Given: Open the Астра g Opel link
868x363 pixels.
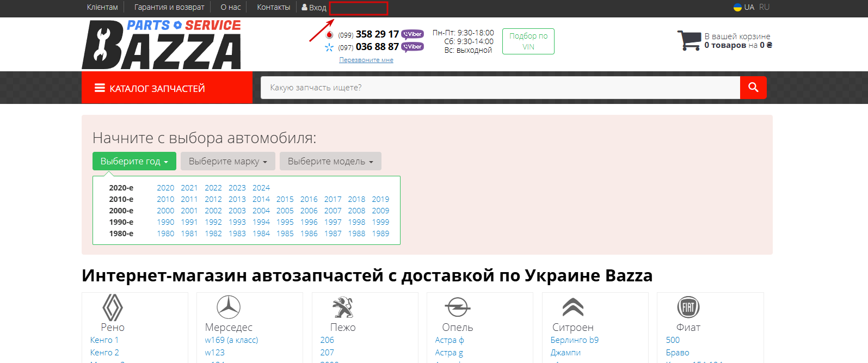Looking at the screenshot, I should point(449,353).
